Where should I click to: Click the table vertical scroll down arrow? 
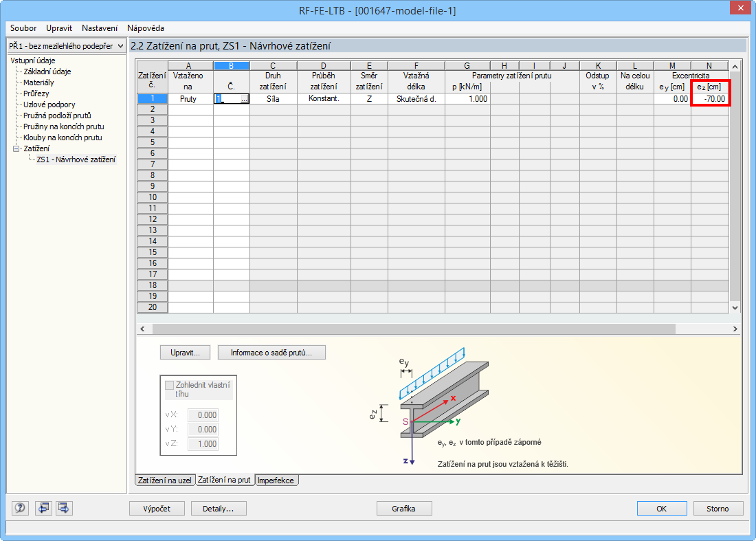[x=735, y=308]
